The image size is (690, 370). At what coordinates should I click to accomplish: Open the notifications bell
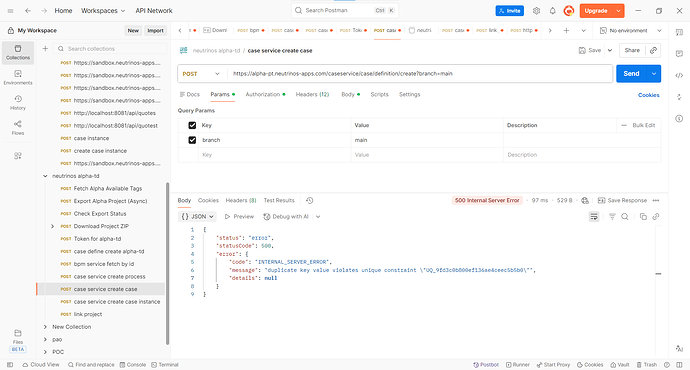(x=552, y=11)
